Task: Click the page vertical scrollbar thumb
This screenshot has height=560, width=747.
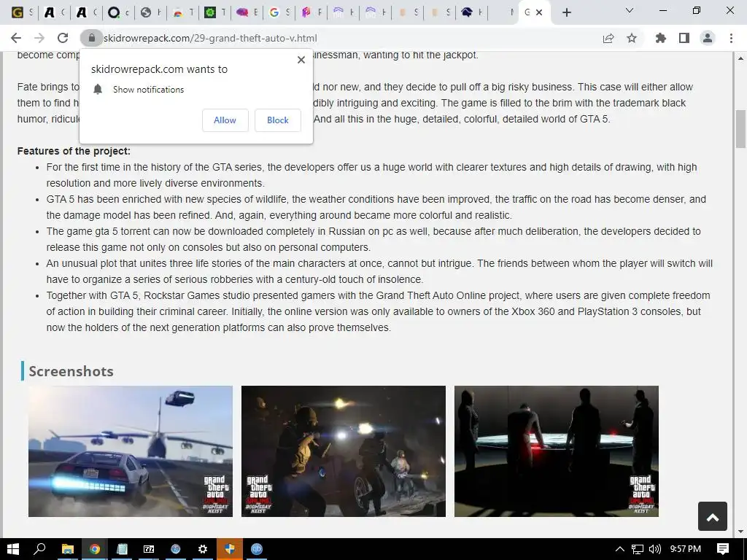Action: [x=740, y=128]
